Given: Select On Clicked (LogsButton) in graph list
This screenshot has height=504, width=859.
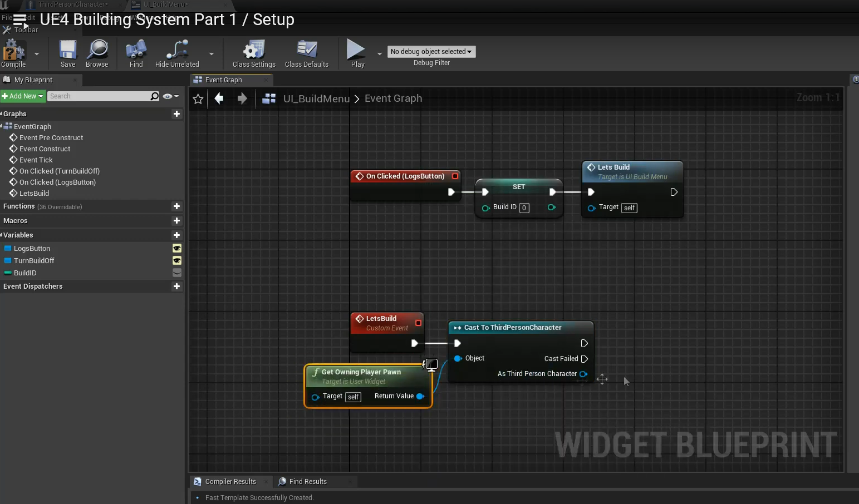Looking at the screenshot, I should pos(57,182).
